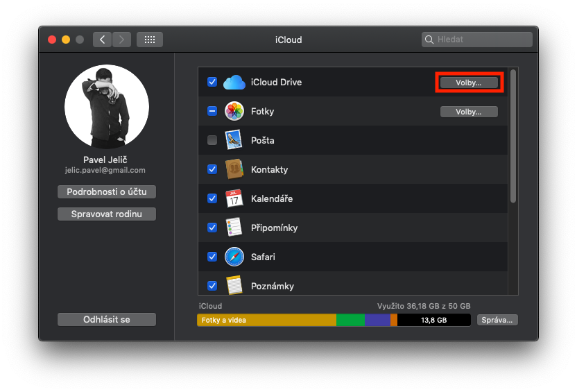
Task: Open Volby options for Fotky
Action: point(469,112)
